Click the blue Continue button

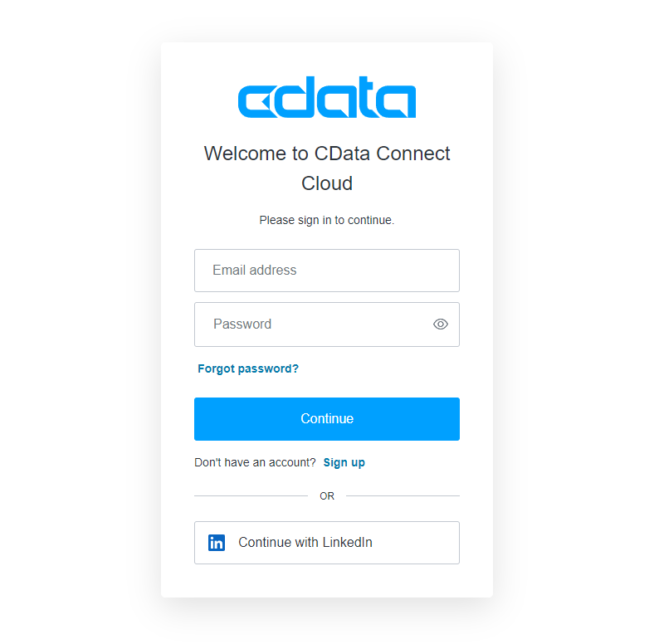click(x=326, y=419)
